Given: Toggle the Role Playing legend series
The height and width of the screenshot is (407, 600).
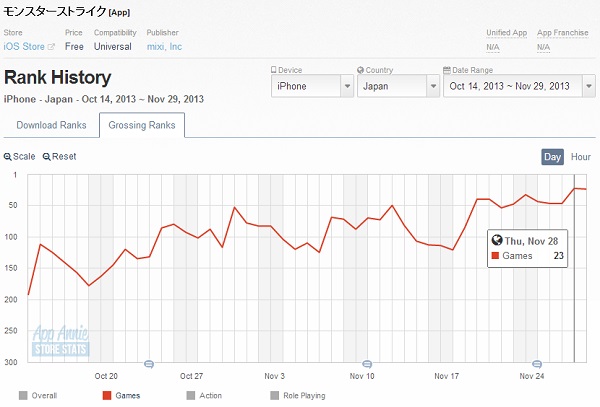Looking at the screenshot, I should coord(275,395).
